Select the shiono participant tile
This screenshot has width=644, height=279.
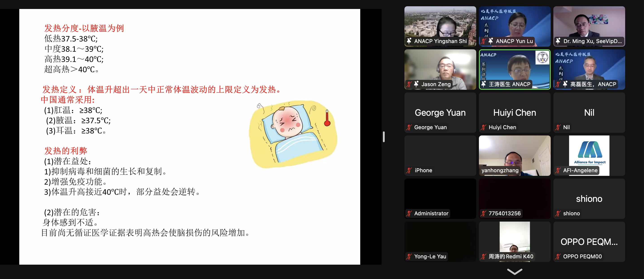click(x=589, y=198)
